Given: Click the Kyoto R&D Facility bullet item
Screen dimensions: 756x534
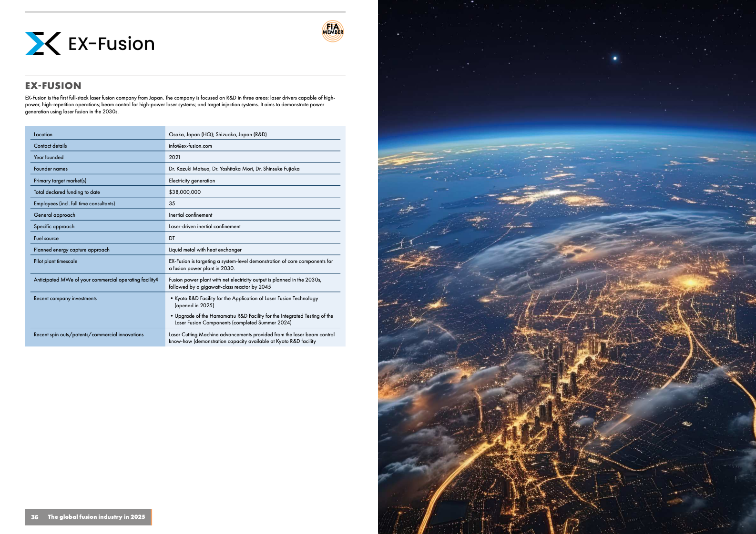Looking at the screenshot, I should pos(245,302).
